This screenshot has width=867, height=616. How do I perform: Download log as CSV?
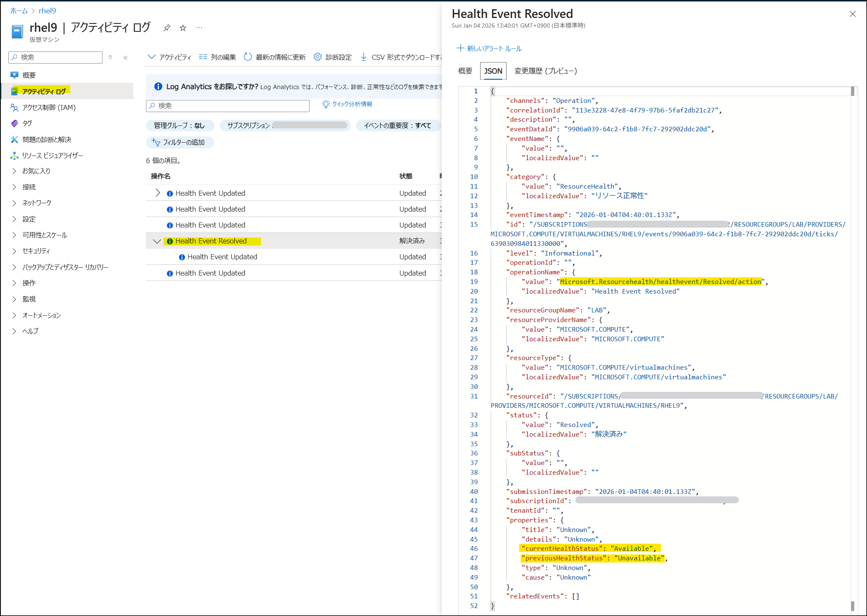[401, 57]
